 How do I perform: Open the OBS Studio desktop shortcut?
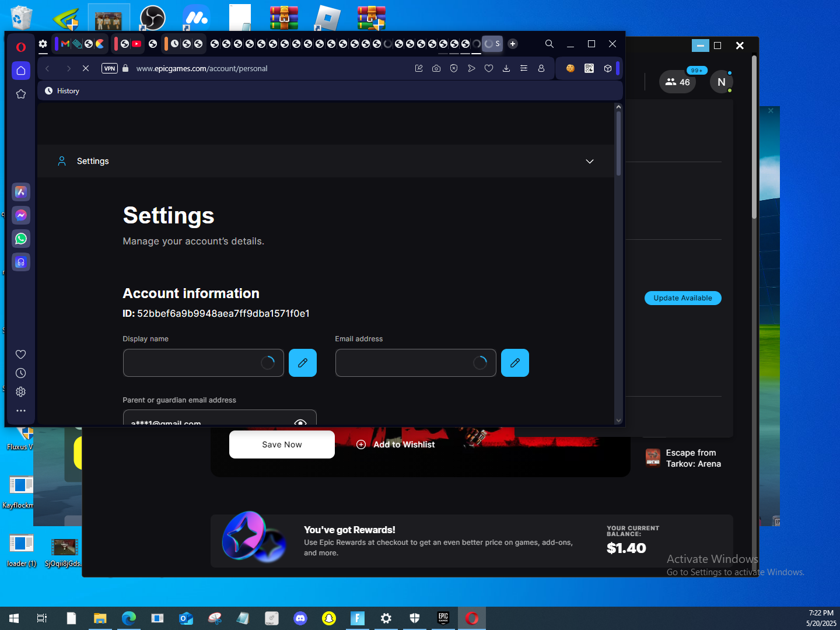click(x=153, y=17)
